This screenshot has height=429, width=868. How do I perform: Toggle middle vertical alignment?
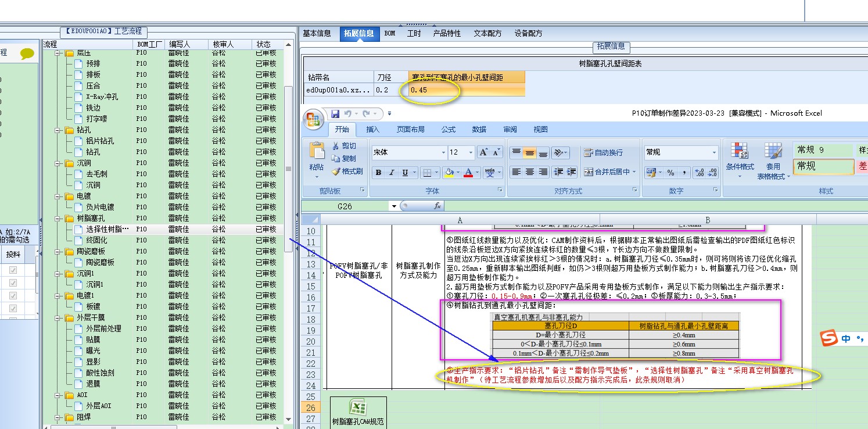[529, 152]
